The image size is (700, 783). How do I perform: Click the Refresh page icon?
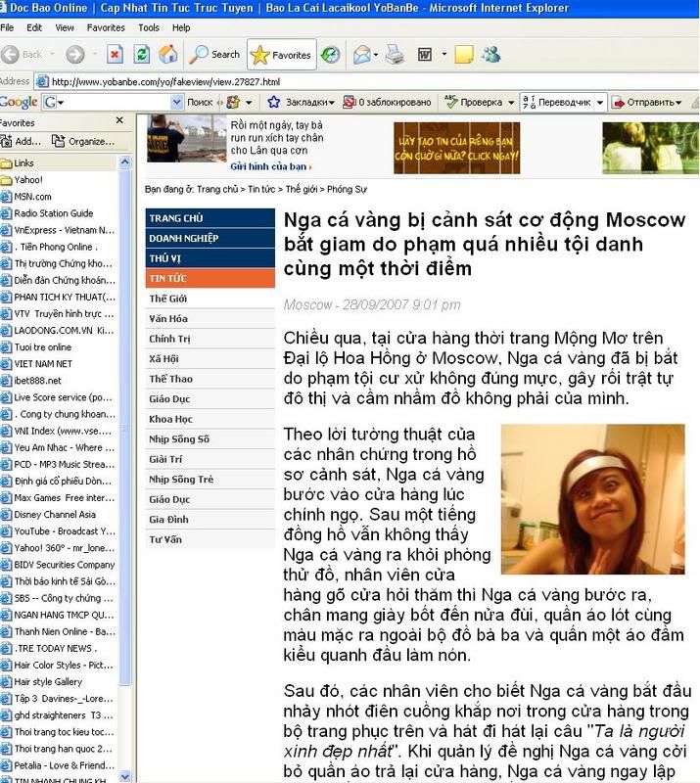(141, 54)
